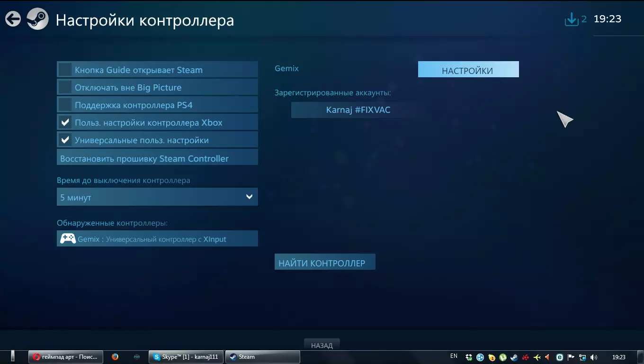The height and width of the screenshot is (364, 644).
Task: Open the network connection tray icon
Action: pyautogui.click(x=582, y=357)
